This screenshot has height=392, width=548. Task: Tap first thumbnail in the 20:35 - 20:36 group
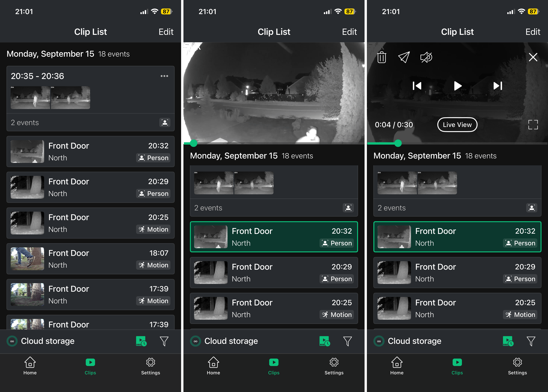click(30, 98)
